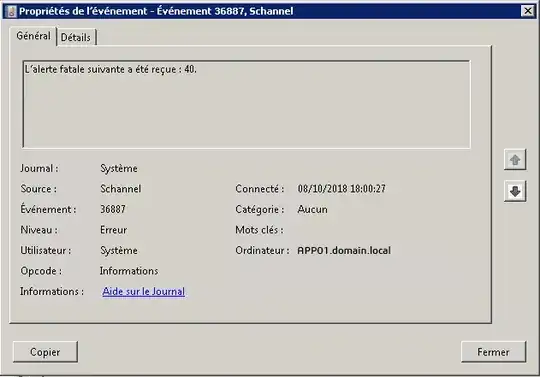Image resolution: width=540 pixels, height=377 pixels.
Task: Click the Journal value Système
Action: pos(119,168)
